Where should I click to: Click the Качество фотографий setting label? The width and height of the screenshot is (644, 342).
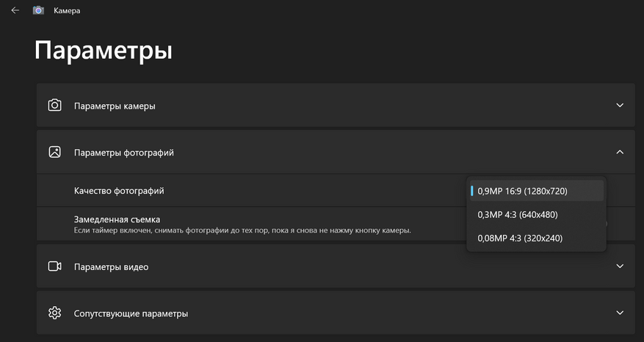click(x=119, y=191)
